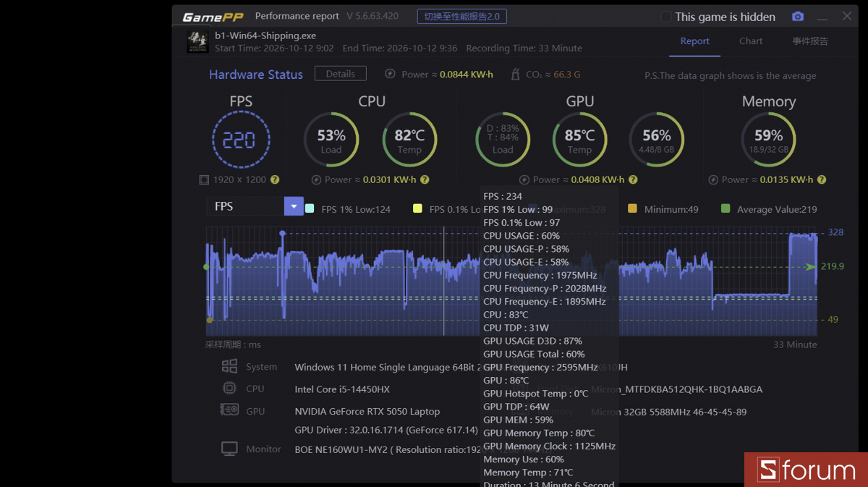Screen dimensions: 868x487
Task: Click the CPU 53% Load gauge
Action: point(331,140)
